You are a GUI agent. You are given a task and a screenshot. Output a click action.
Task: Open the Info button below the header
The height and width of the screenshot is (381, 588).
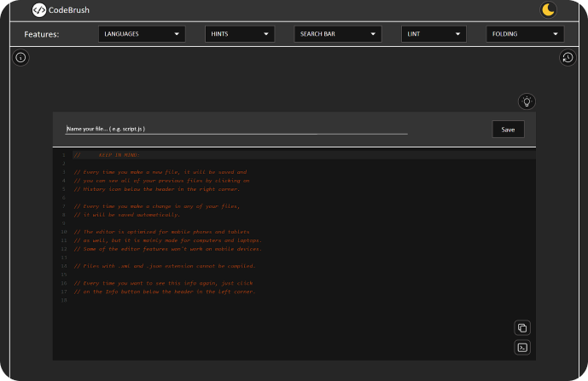tap(20, 58)
